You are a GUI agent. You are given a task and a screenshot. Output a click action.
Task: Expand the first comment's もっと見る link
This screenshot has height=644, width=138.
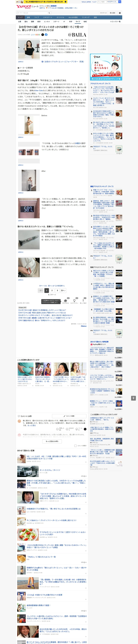[32, 425]
